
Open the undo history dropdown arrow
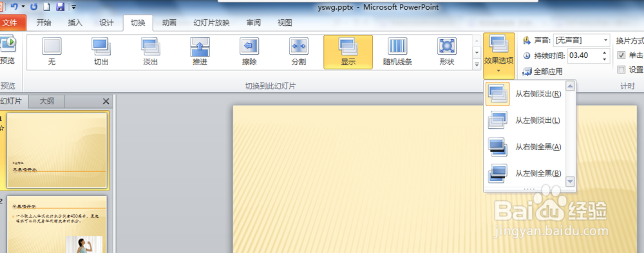tap(23, 6)
